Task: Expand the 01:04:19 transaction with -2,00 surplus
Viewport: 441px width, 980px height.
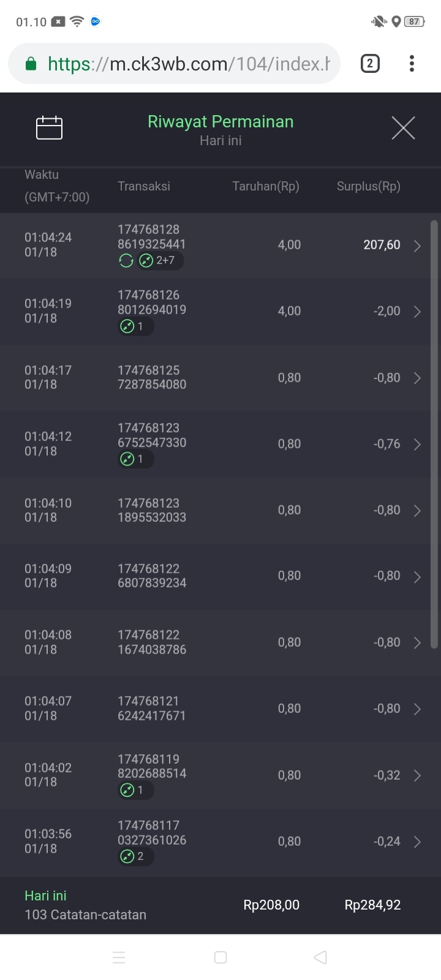Action: [x=417, y=312]
